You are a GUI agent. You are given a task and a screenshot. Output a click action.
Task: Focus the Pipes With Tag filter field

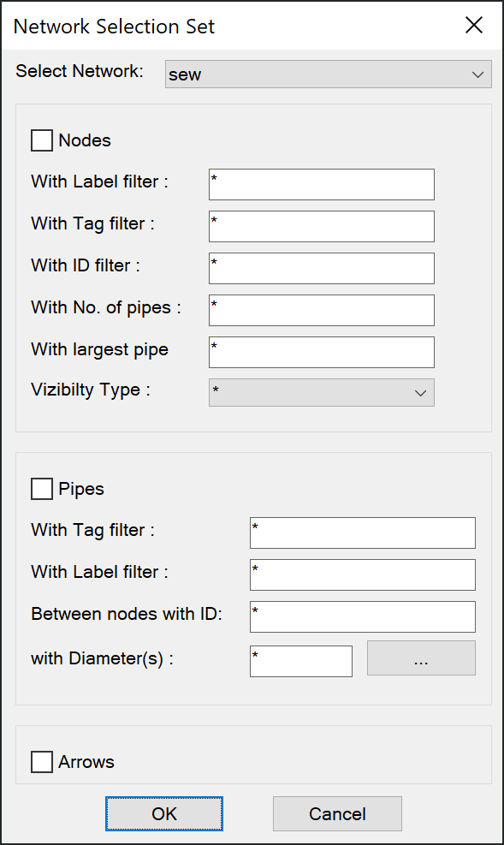click(363, 533)
